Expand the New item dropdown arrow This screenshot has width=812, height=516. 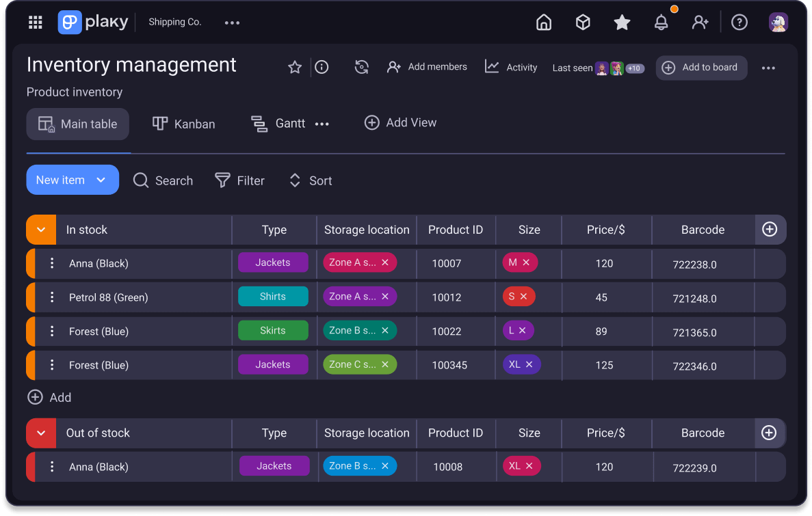[103, 179]
